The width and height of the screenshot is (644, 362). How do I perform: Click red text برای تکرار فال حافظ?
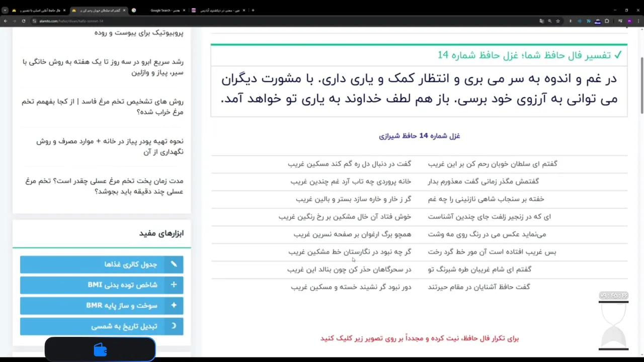pyautogui.click(x=419, y=338)
